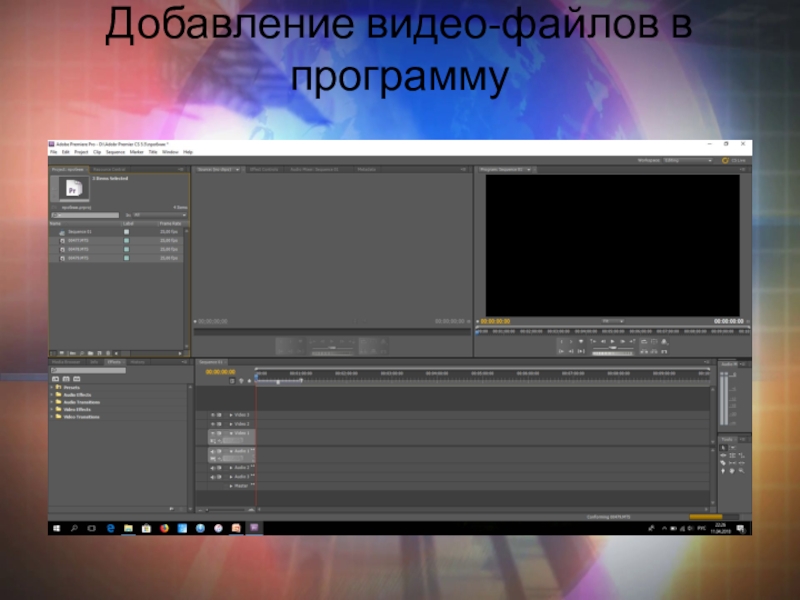The height and width of the screenshot is (600, 800).
Task: Toggle the Video 2 track eye visibility
Action: click(212, 424)
